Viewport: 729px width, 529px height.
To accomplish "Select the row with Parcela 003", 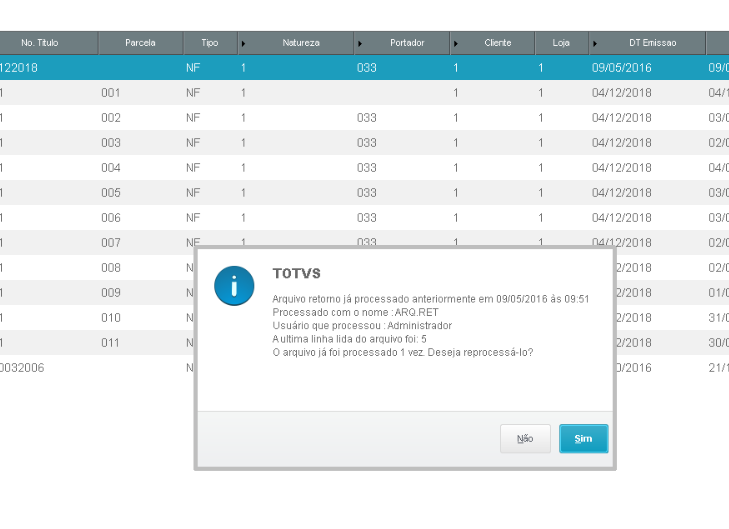I will click(364, 143).
